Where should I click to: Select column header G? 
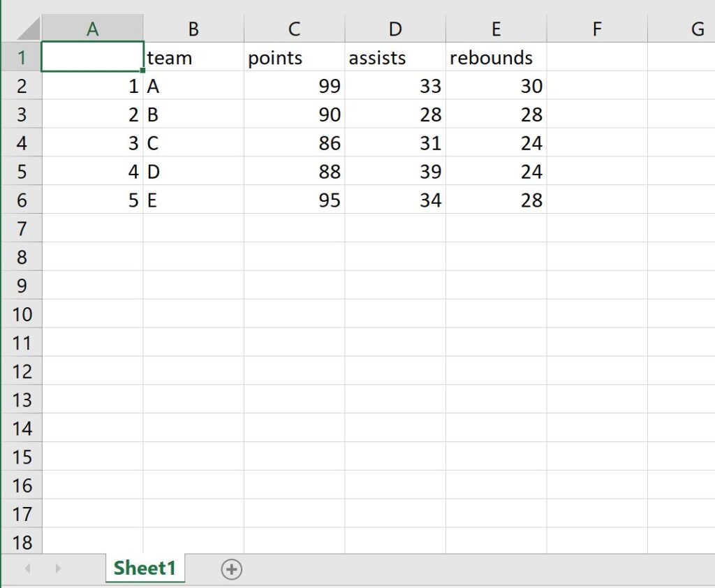(696, 29)
